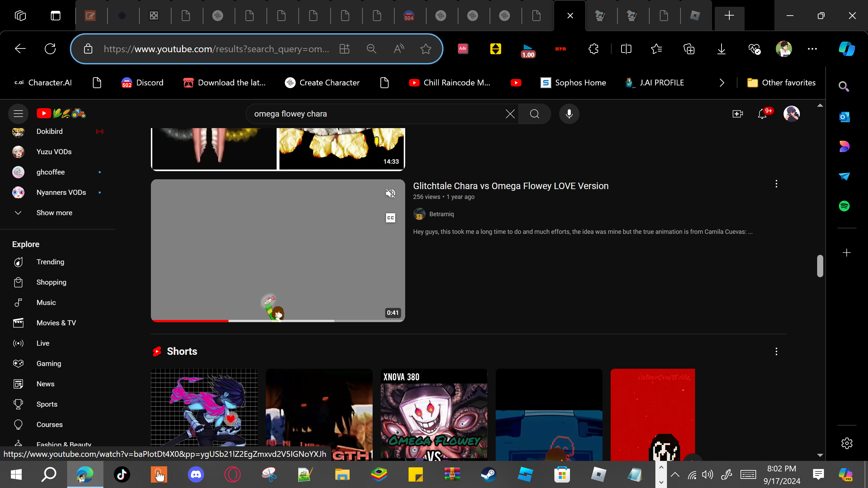Open more options for Glitchtale video

click(x=776, y=184)
